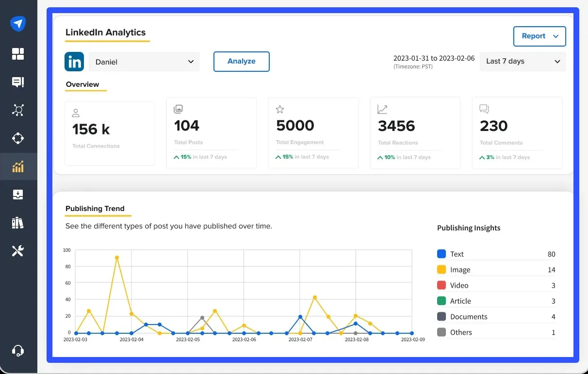Select the inbox/download icon in the sidebar
The height and width of the screenshot is (374, 588).
(18, 194)
